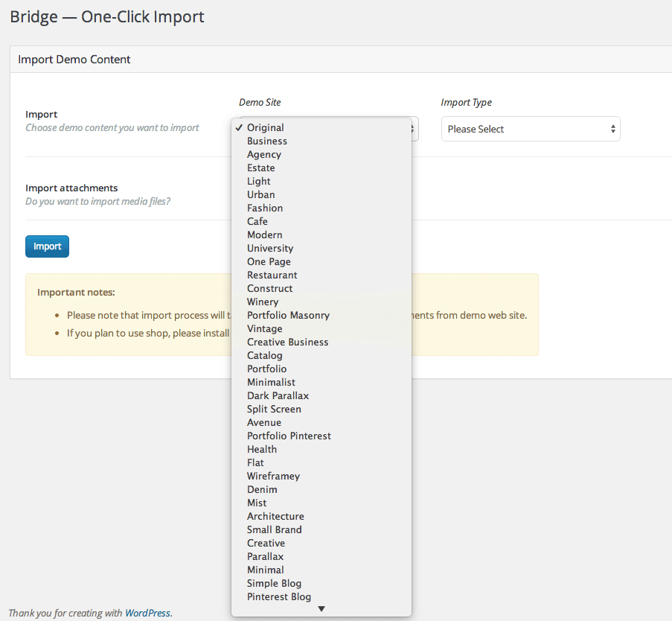The width and height of the screenshot is (672, 621).
Task: Pick the Split Screen option
Action: [x=321, y=409]
